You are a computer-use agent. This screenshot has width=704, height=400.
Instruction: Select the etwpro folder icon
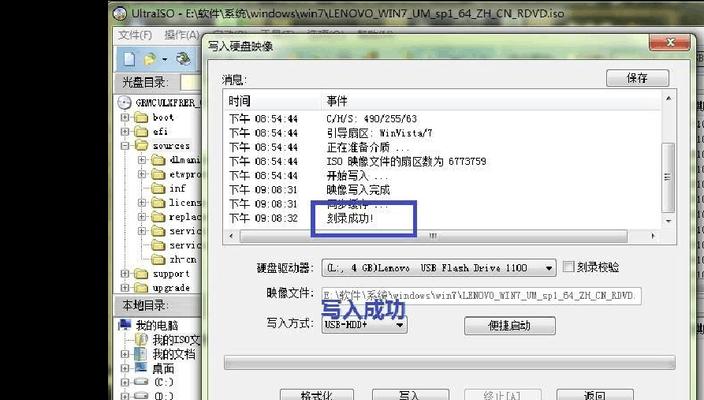click(x=158, y=175)
